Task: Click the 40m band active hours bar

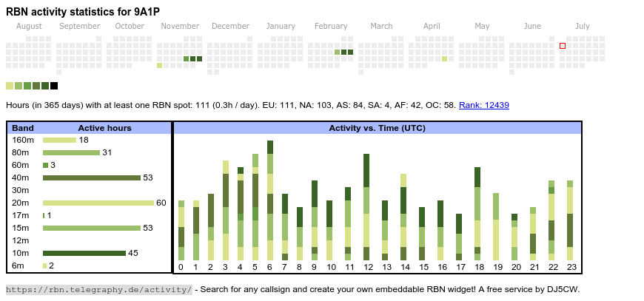Action: 91,177
